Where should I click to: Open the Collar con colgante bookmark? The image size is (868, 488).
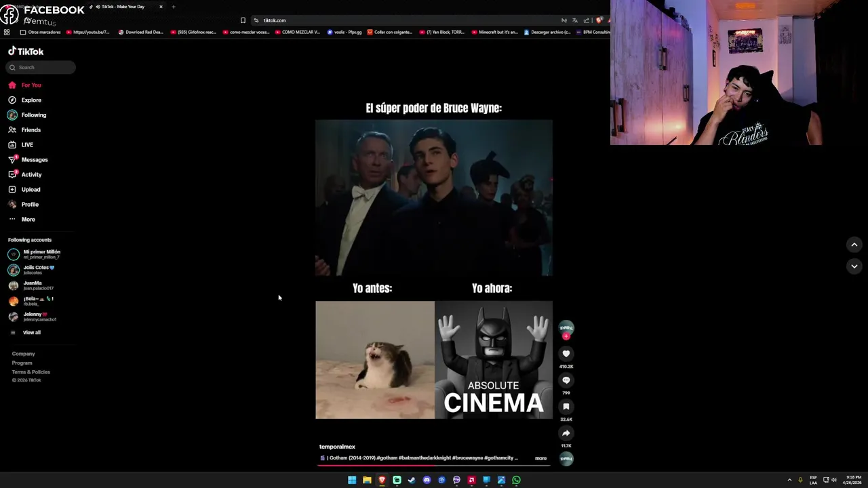tap(390, 32)
